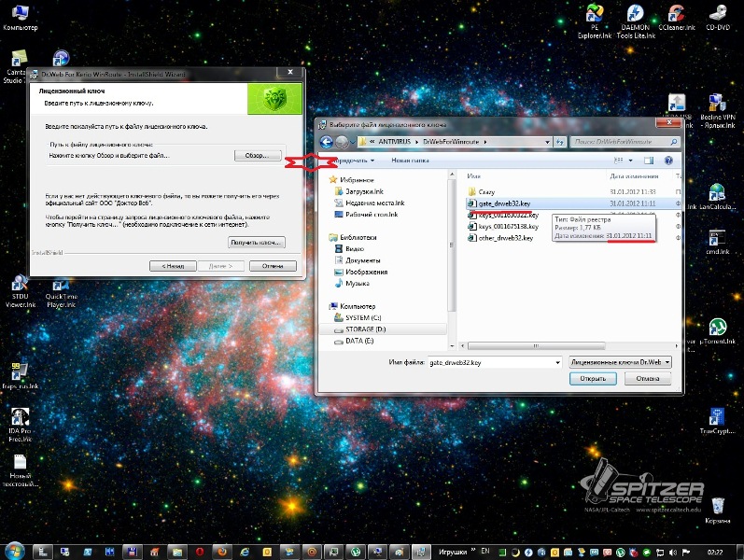The image size is (744, 560).
Task: Click the Получить ключ... button
Action: pyautogui.click(x=257, y=242)
